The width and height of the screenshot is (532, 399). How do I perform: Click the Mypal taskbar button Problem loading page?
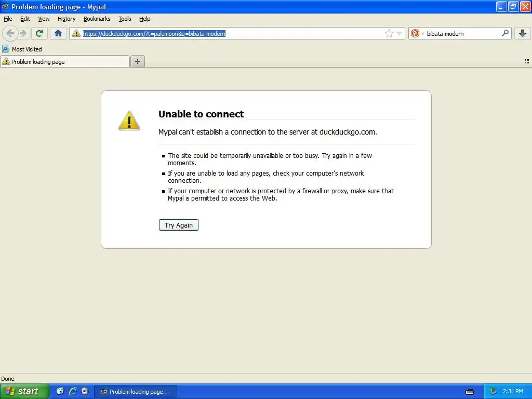136,392
